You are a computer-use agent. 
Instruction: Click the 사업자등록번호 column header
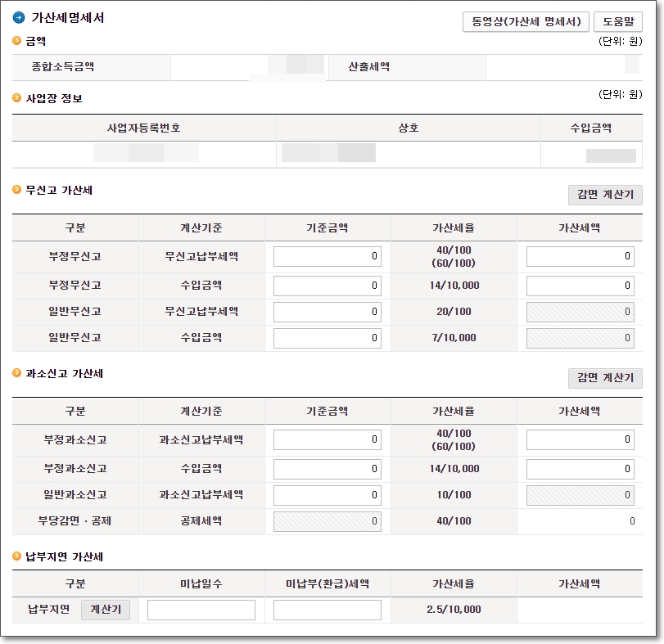tap(143, 128)
